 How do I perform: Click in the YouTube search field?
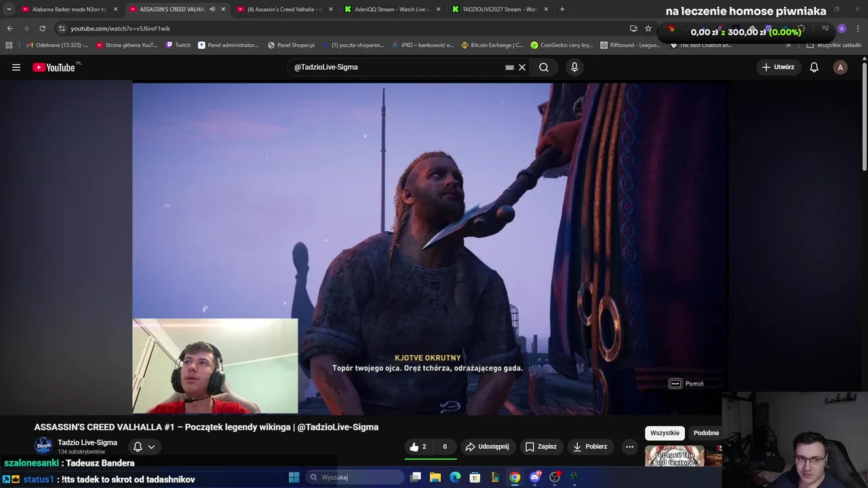(397, 67)
